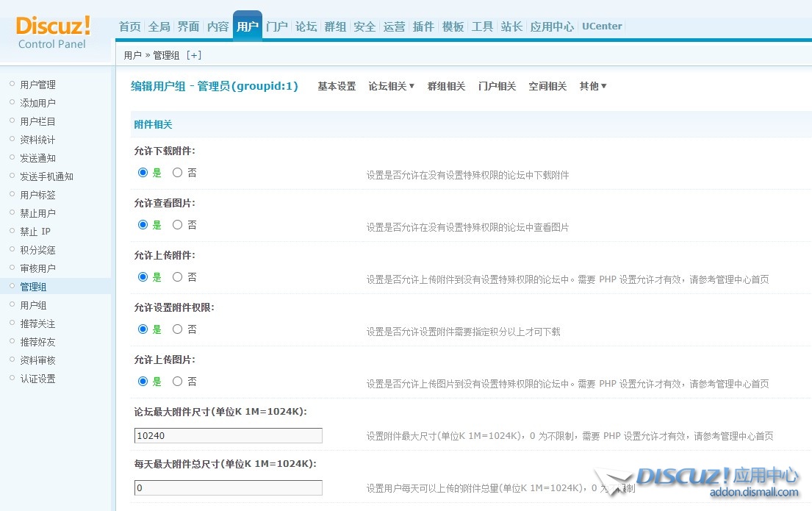Open the 论坛 top navigation tab
The width and height of the screenshot is (812, 511).
[x=306, y=26]
